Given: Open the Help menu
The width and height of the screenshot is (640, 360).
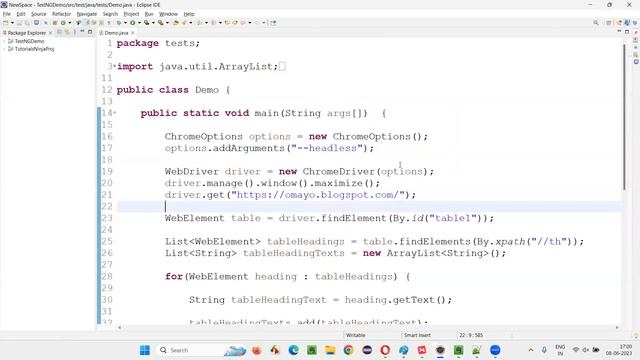Looking at the screenshot, I should click(189, 14).
